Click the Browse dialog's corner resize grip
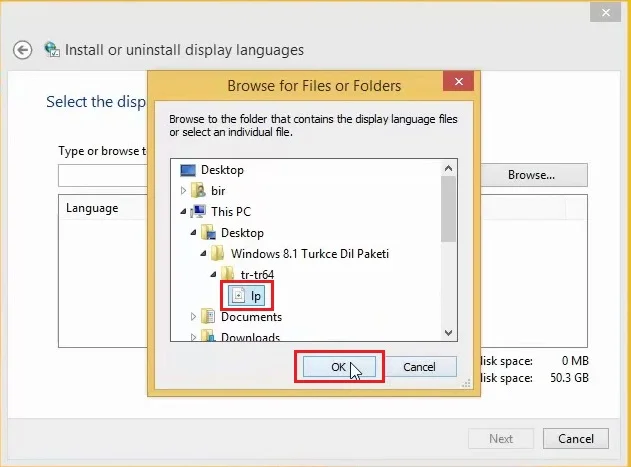631x467 pixels. click(466, 383)
